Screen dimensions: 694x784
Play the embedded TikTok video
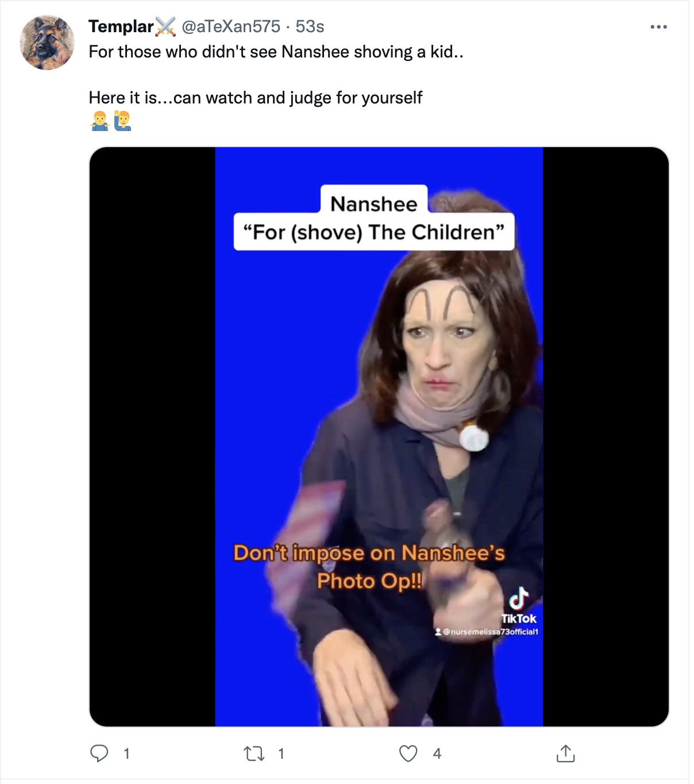tap(379, 437)
